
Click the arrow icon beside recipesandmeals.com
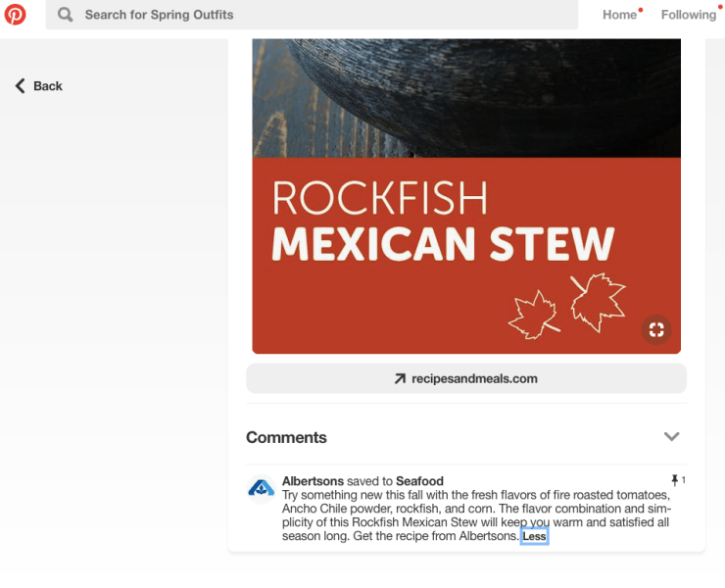click(x=400, y=378)
